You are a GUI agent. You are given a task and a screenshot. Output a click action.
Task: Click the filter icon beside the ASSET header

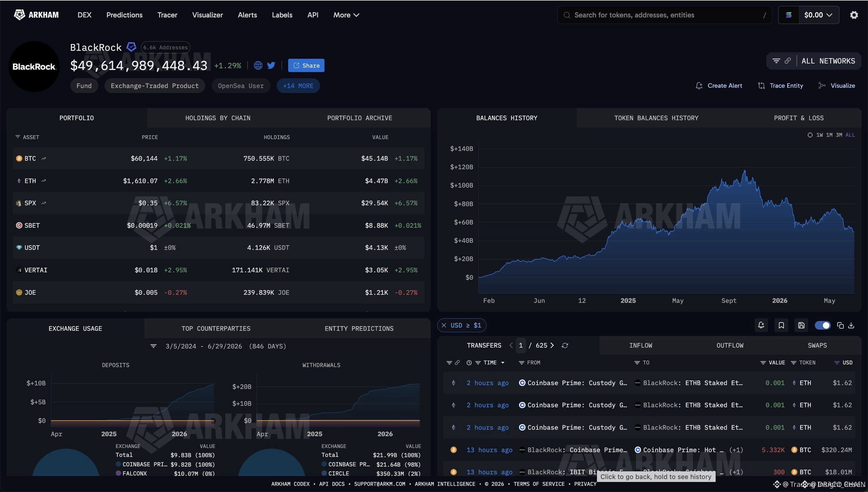pos(17,137)
